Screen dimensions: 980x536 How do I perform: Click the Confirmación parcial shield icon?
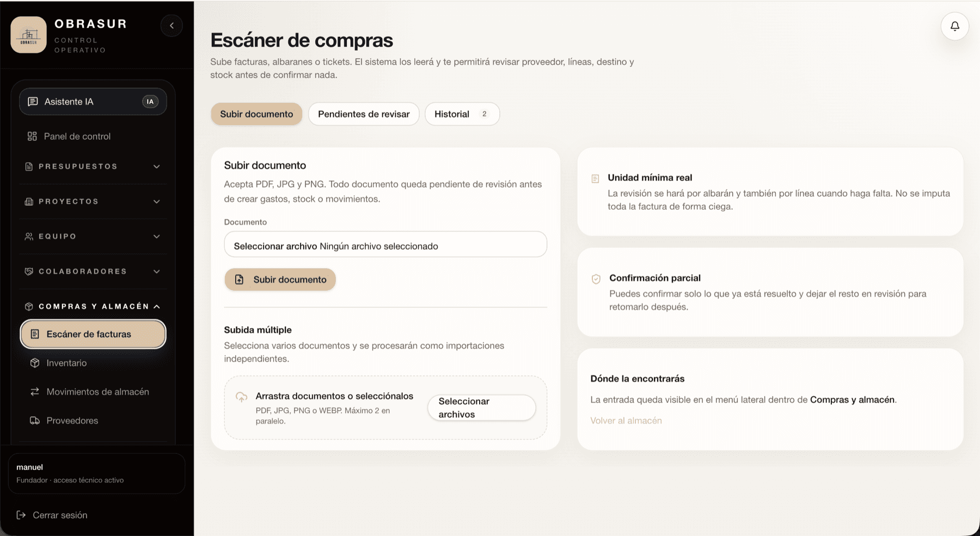pyautogui.click(x=596, y=279)
